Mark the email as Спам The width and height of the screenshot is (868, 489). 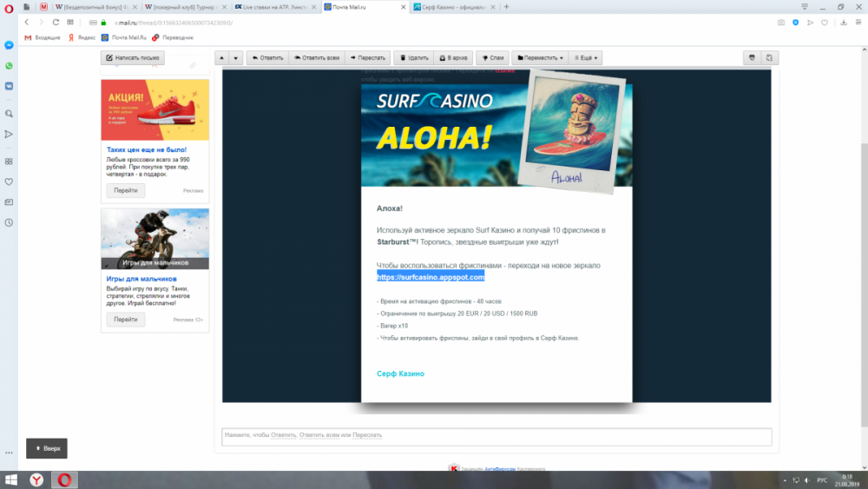[x=492, y=58]
